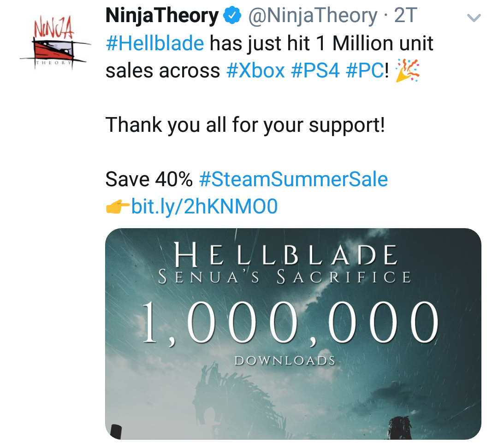Open the #SteamSummerSale hashtag
This screenshot has height=448, width=498.
pos(293,179)
